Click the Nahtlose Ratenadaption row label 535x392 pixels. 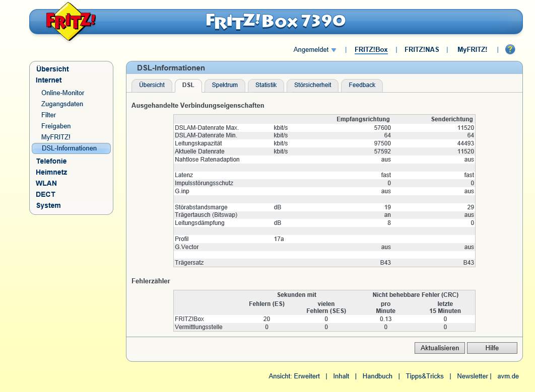tap(207, 160)
